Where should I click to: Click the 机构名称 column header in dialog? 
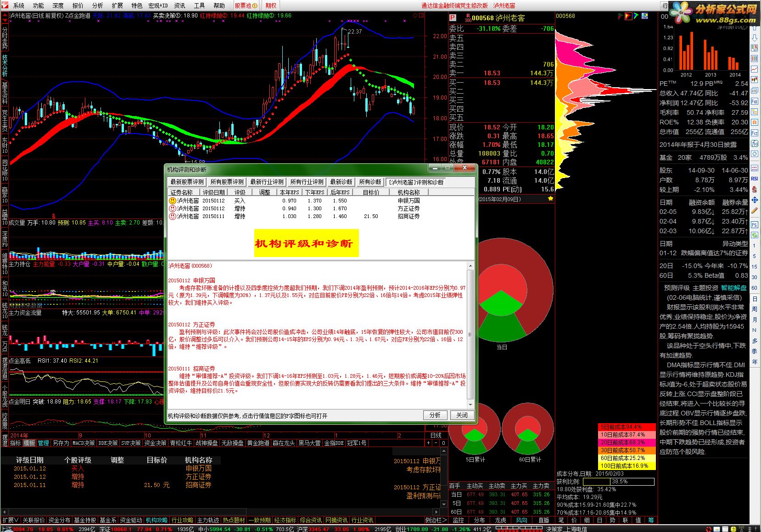click(408, 192)
